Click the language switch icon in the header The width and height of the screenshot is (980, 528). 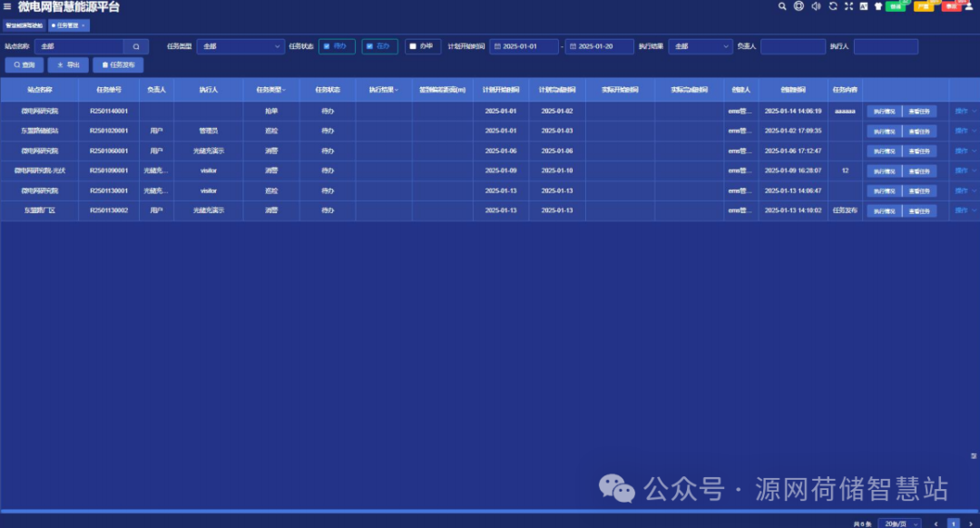pyautogui.click(x=863, y=6)
